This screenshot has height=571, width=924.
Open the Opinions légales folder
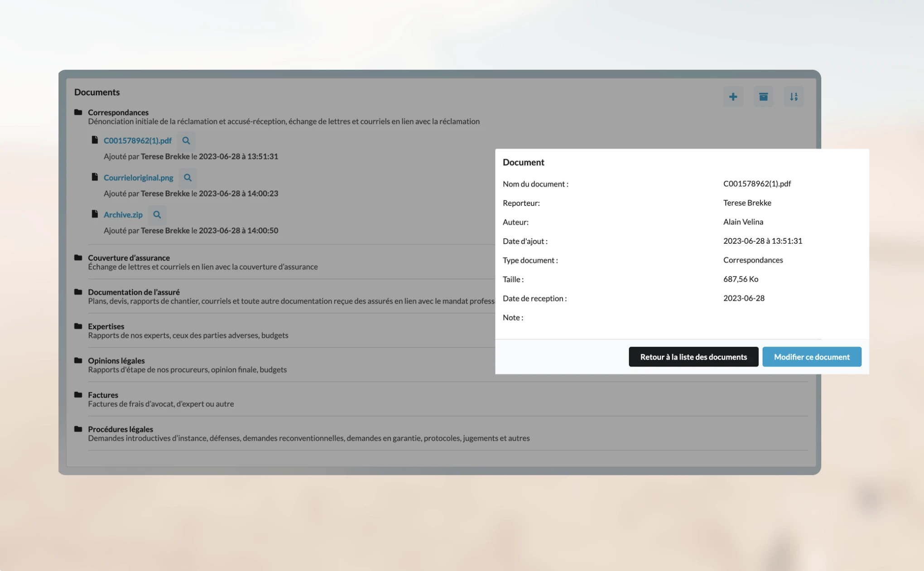(116, 360)
